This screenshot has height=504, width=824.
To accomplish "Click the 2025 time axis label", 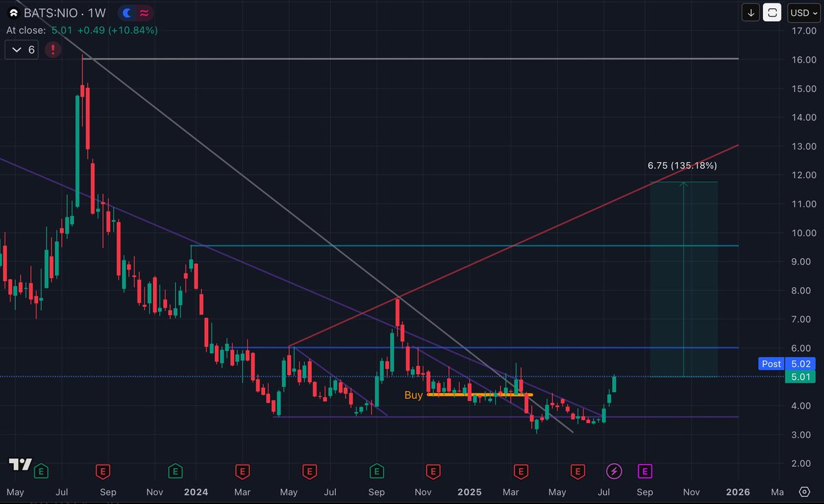I will 469,492.
